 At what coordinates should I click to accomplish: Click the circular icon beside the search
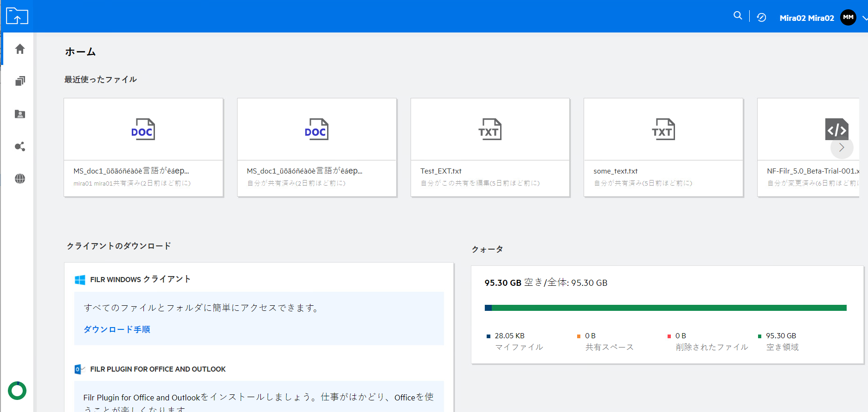(761, 18)
